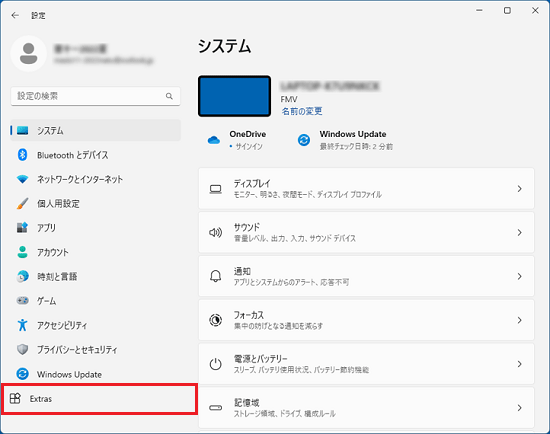The width and height of the screenshot is (550, 434).
Task: Open the ディスプレイ settings card
Action: tap(366, 189)
